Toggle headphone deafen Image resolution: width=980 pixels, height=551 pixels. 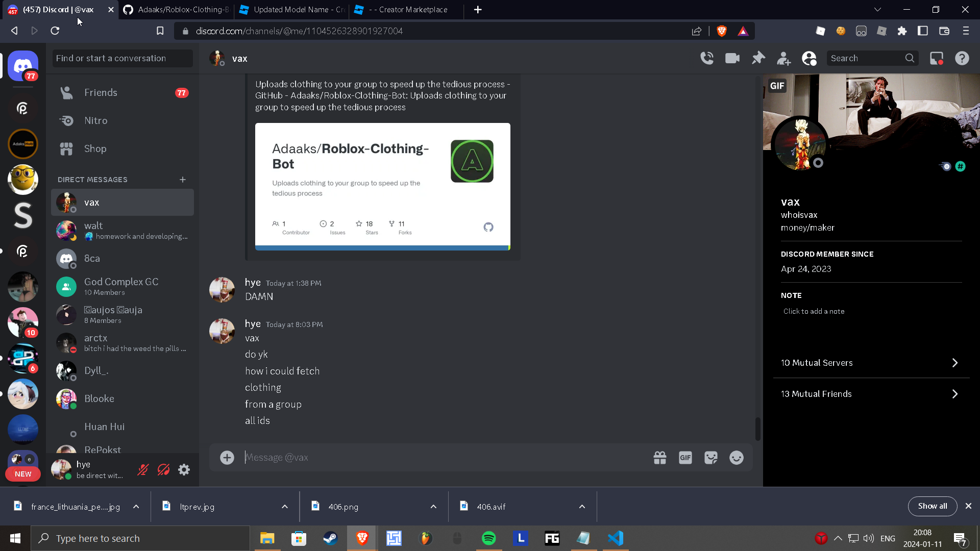pos(163,469)
